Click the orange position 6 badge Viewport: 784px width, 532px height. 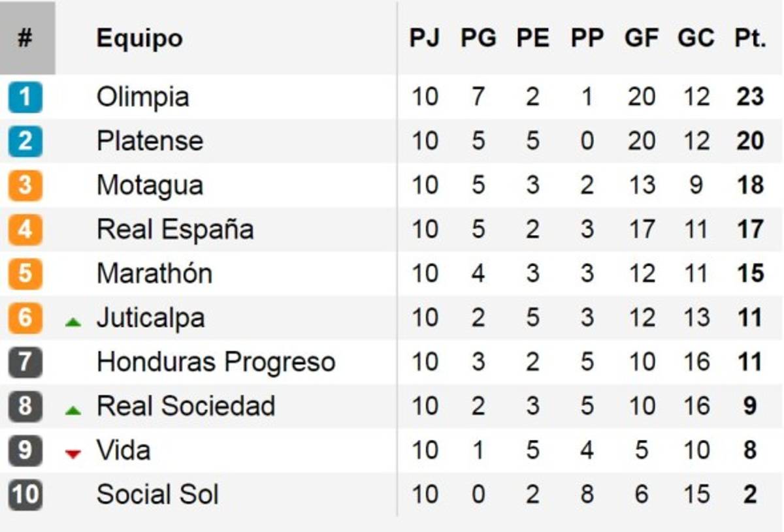pos(25,318)
